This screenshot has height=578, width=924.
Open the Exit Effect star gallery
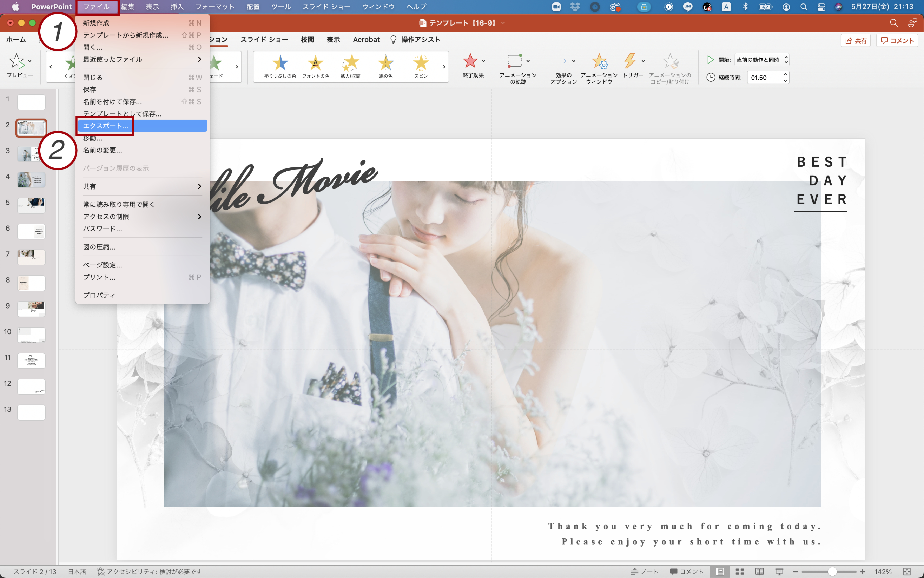[470, 61]
